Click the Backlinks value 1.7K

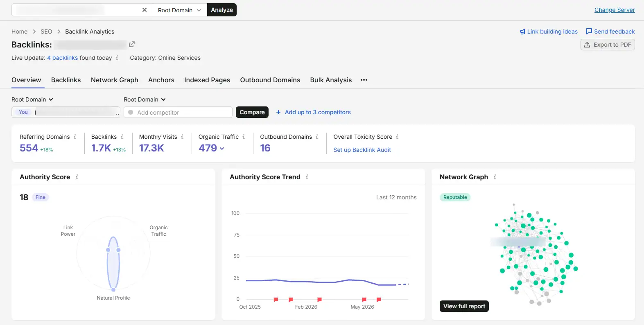pos(101,148)
